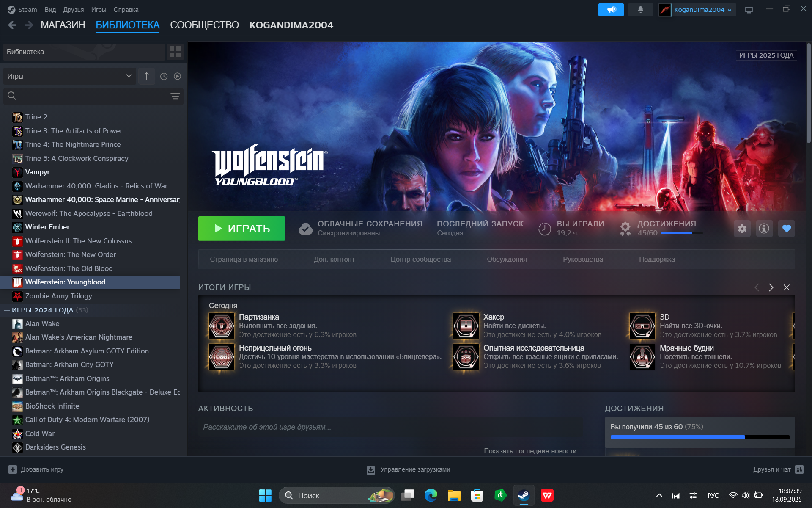Show previous game summary page

point(757,287)
